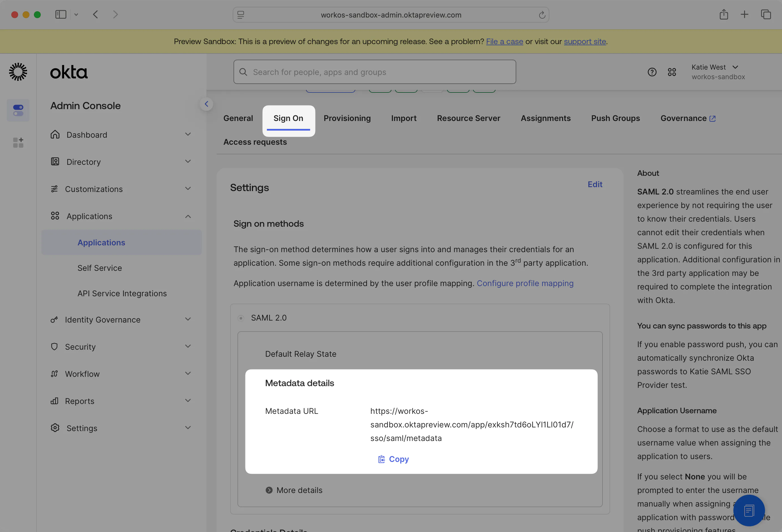The height and width of the screenshot is (532, 782).
Task: Click the Reports bar-chart icon
Action: [54, 401]
